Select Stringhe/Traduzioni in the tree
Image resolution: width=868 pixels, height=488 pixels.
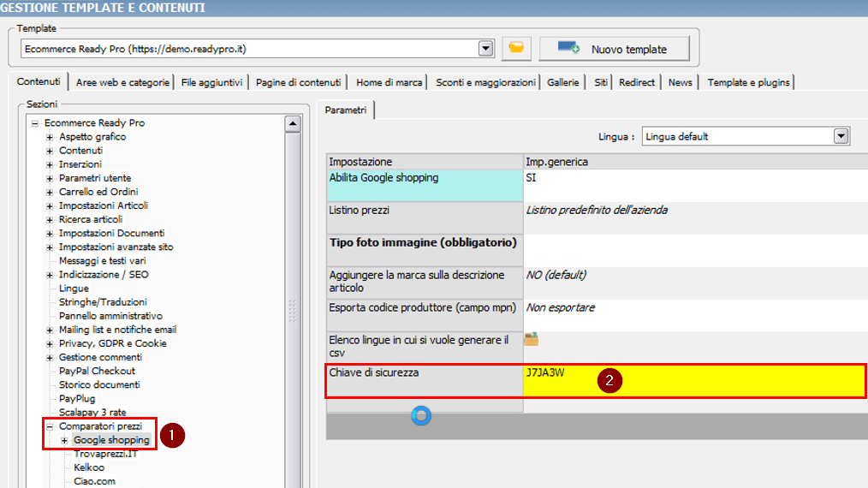(x=103, y=302)
